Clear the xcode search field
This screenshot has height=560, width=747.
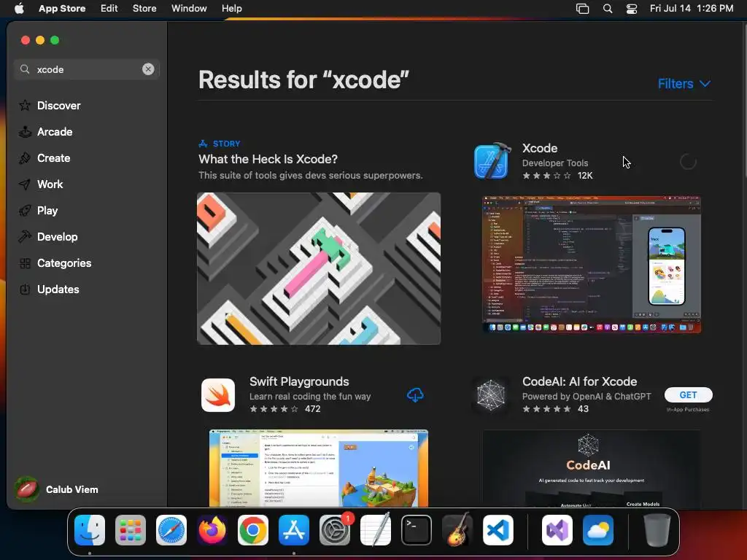coord(148,69)
